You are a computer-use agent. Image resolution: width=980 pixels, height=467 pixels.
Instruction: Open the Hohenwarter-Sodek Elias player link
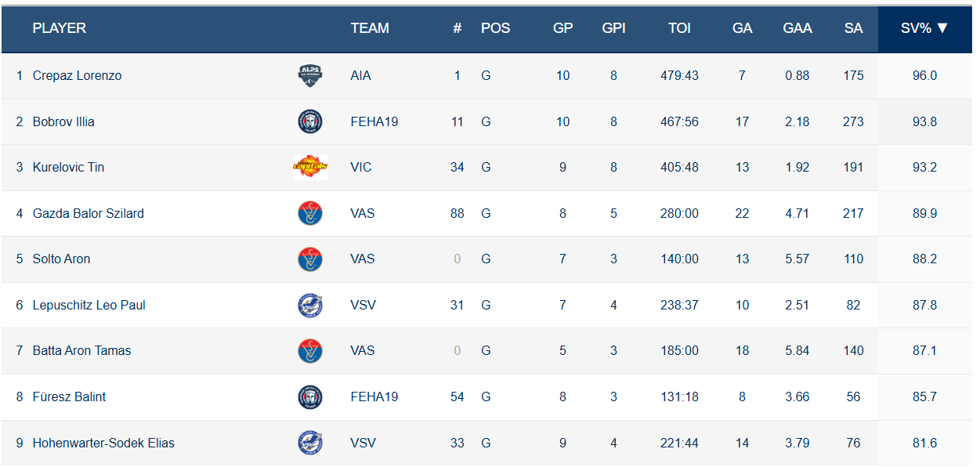103,443
